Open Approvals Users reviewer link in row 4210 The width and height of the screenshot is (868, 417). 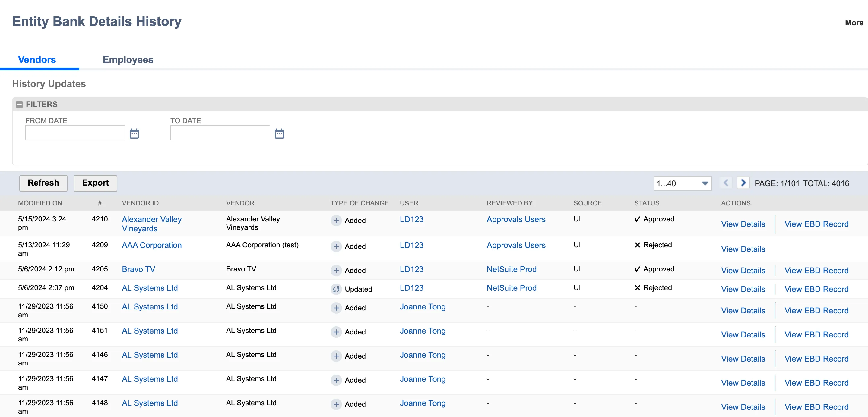(x=516, y=219)
